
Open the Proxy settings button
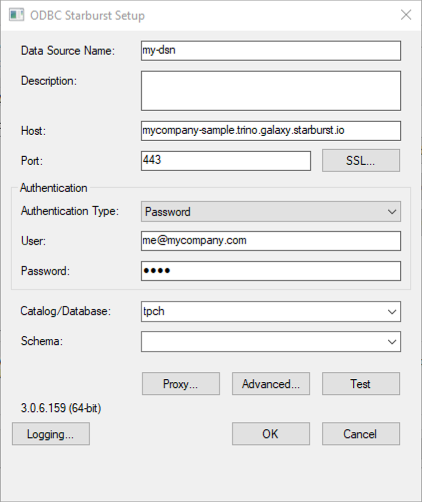point(181,384)
